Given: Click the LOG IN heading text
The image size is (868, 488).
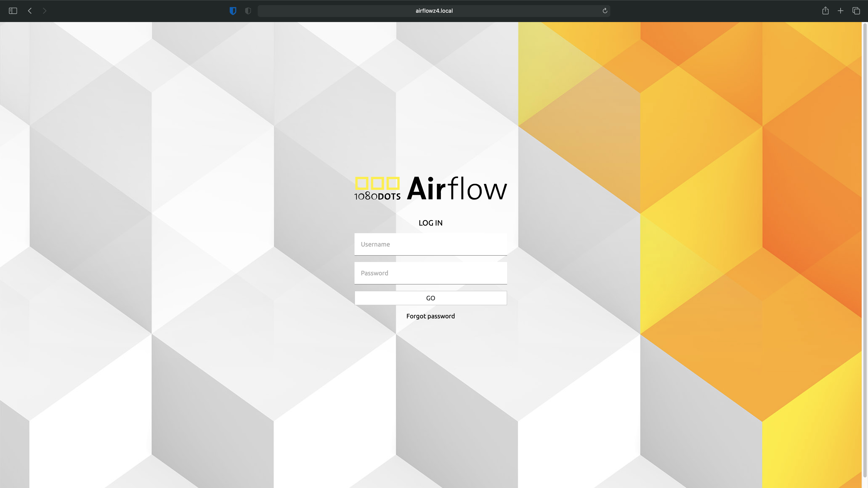Looking at the screenshot, I should pyautogui.click(x=431, y=223).
